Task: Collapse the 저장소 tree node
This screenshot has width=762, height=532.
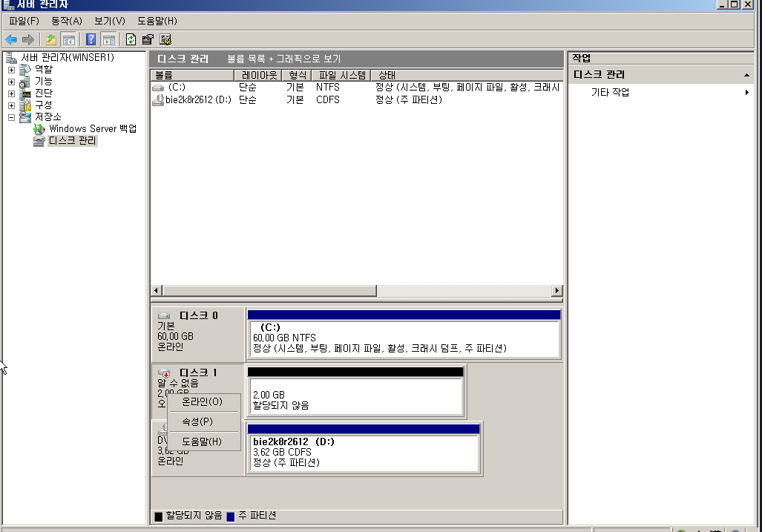Action: click(12, 117)
